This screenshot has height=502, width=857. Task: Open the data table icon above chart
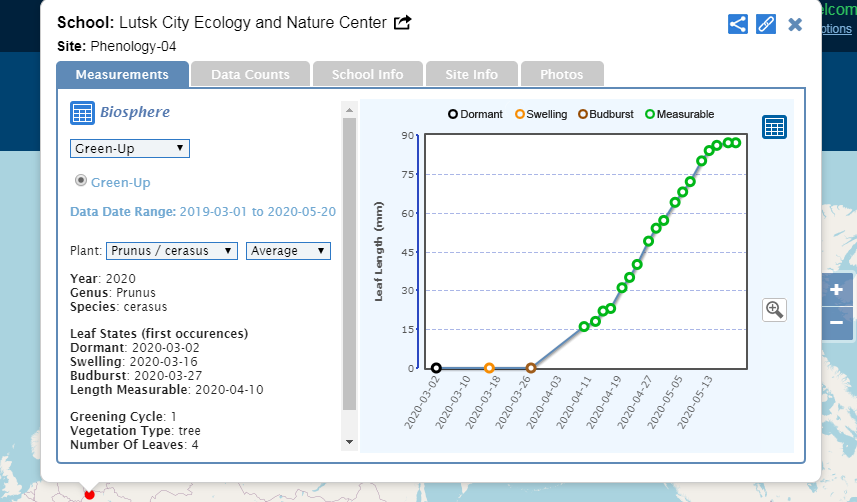pyautogui.click(x=774, y=127)
